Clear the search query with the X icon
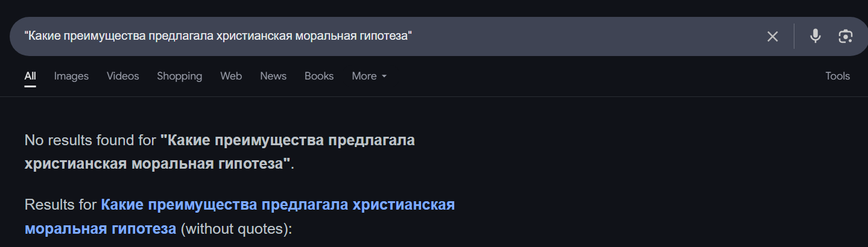Screen dimensions: 868x247 [x=772, y=37]
